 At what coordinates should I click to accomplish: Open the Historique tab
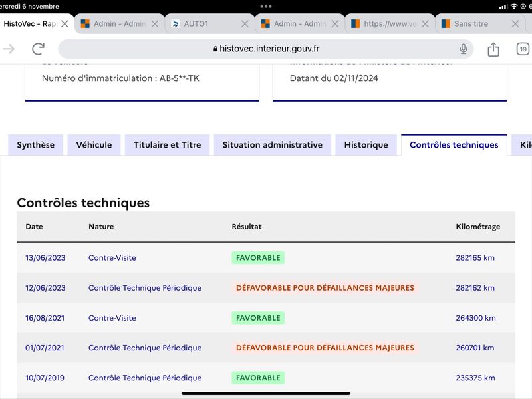tap(366, 145)
